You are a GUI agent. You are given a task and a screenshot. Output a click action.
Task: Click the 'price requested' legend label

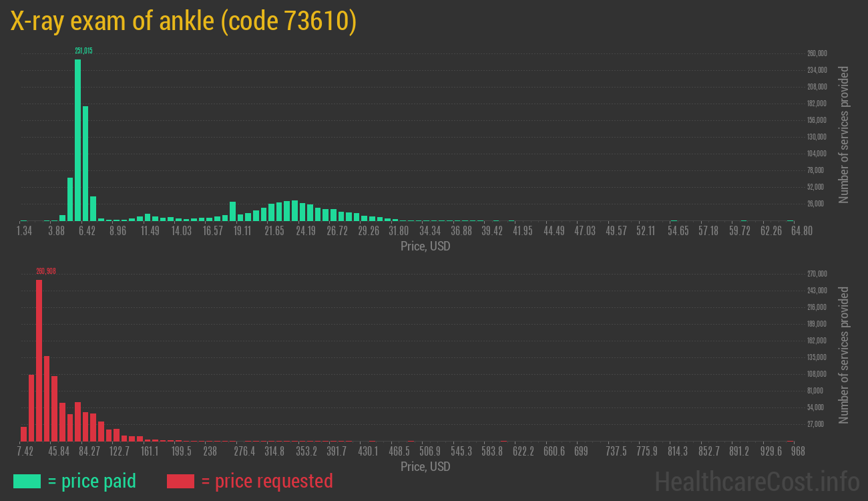tap(266, 481)
